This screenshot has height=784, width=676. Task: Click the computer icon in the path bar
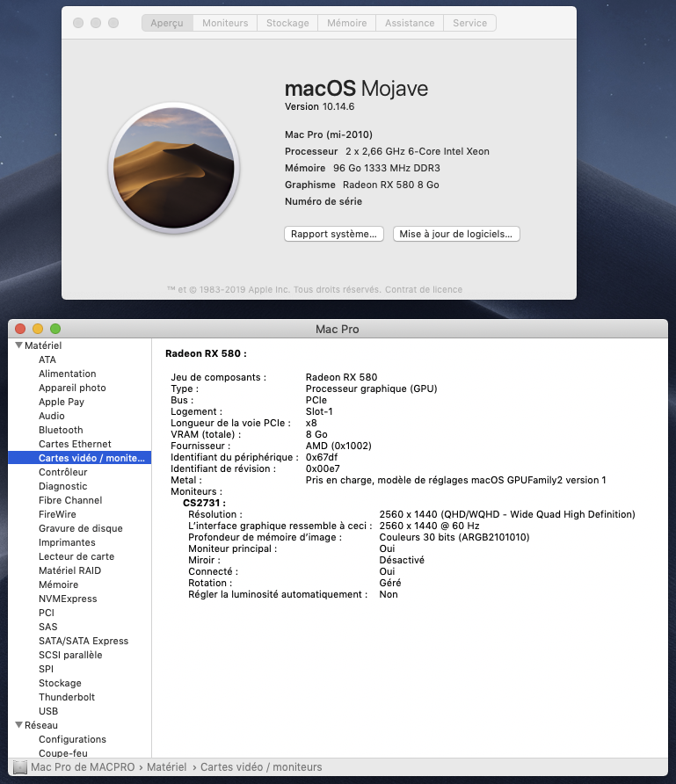[19, 766]
